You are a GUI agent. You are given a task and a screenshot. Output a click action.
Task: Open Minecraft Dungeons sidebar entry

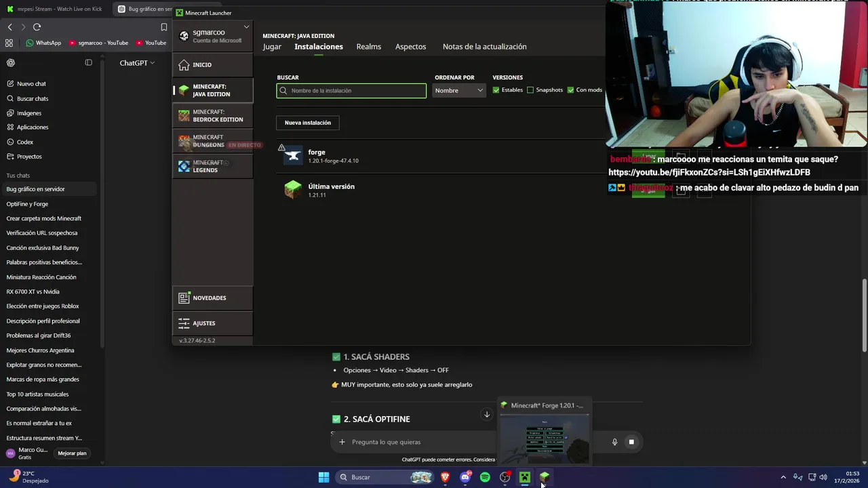coord(213,141)
